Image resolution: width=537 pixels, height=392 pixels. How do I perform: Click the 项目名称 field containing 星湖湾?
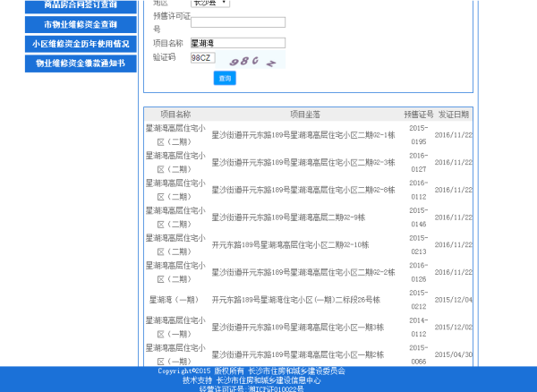pos(237,43)
